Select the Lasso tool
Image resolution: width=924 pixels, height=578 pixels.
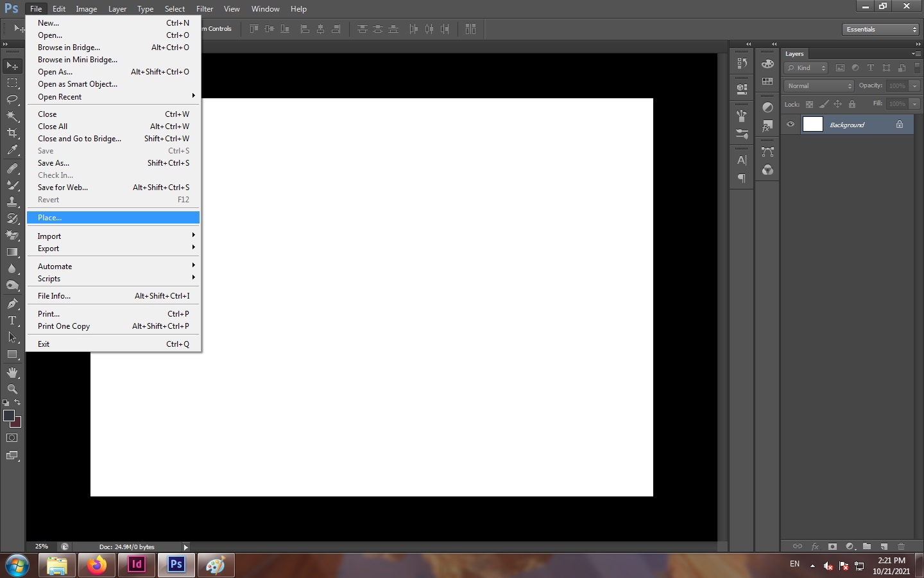12,100
